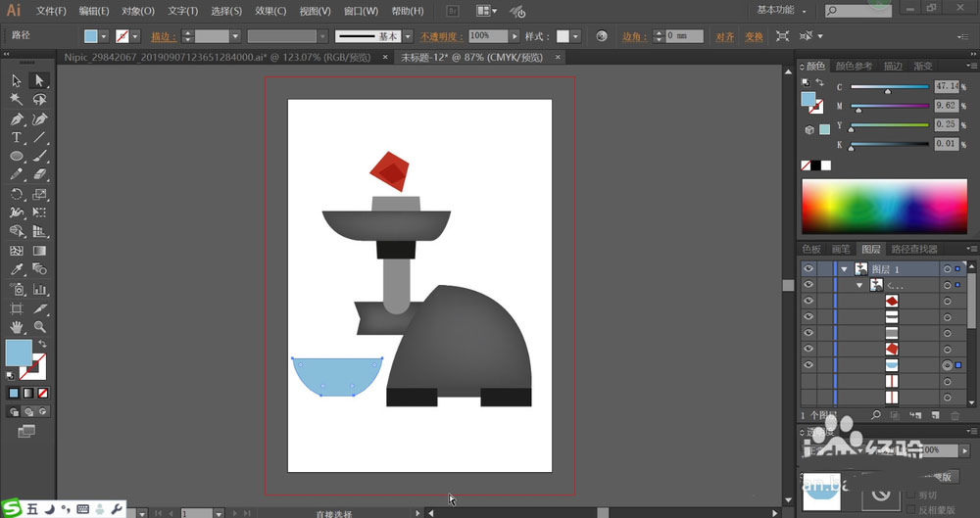Open the stroke weight dropdown

[235, 36]
